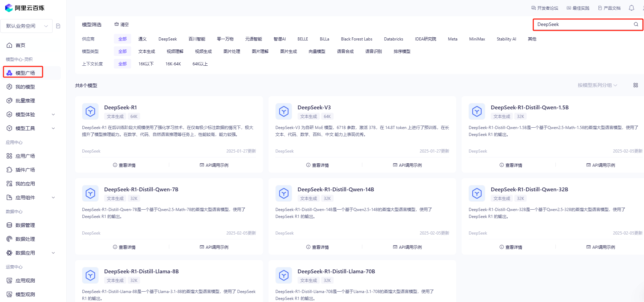Screen dimensions: 644x302
Task: Click the 首页 home icon
Action: [9, 45]
